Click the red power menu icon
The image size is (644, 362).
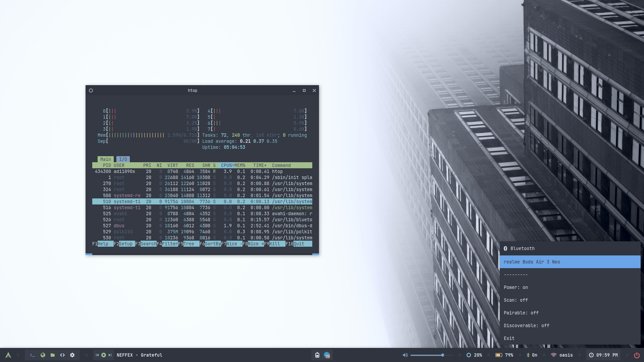point(637,355)
